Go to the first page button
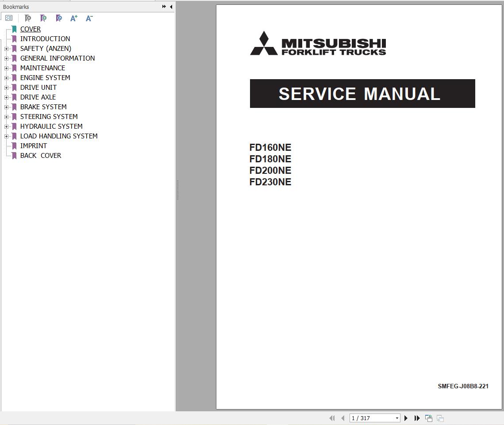This screenshot has height=425, width=504. [x=332, y=418]
